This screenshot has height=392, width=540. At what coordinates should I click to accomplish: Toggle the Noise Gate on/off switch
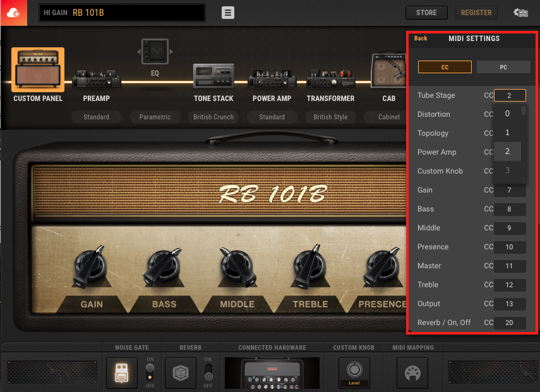(150, 372)
